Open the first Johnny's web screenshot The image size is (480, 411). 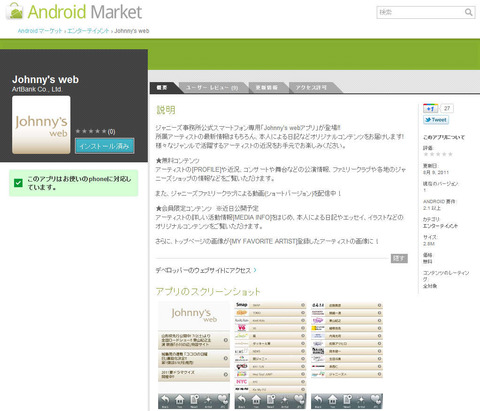coord(194,355)
